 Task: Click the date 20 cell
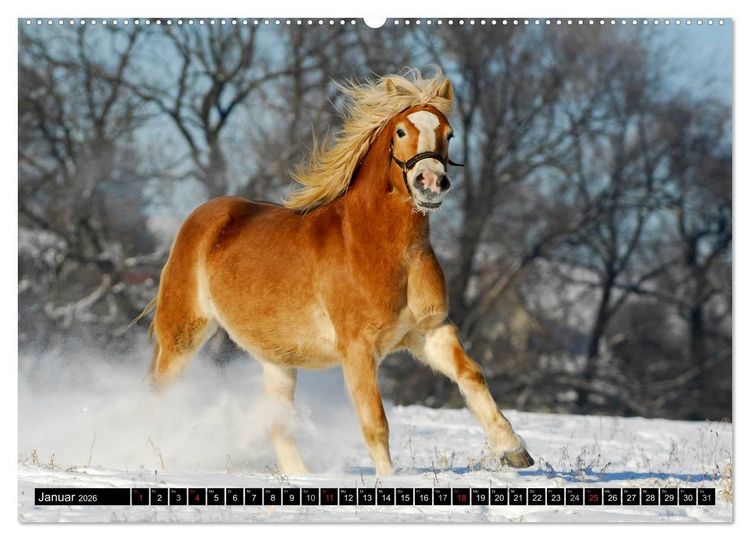tap(499, 497)
